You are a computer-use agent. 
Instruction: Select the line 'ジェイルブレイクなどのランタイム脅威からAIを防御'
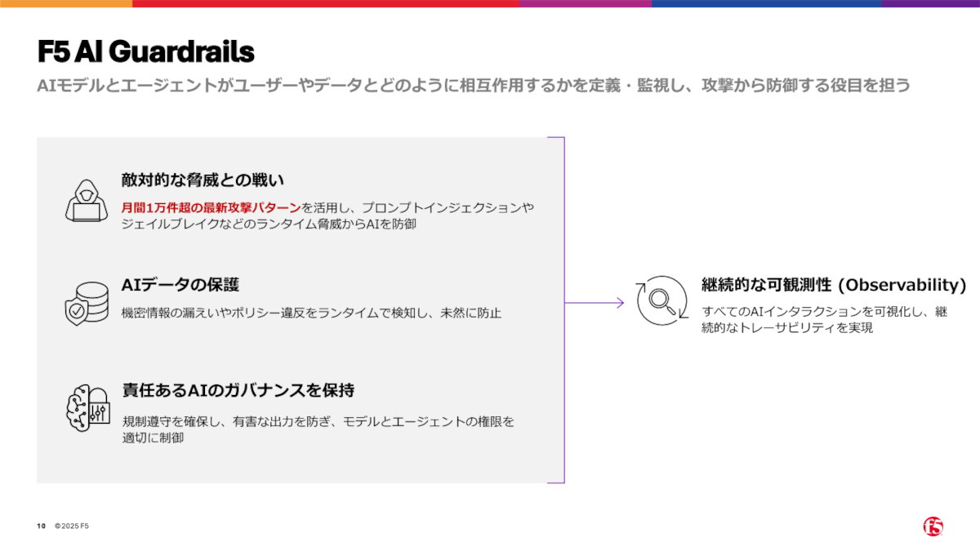coord(269,224)
